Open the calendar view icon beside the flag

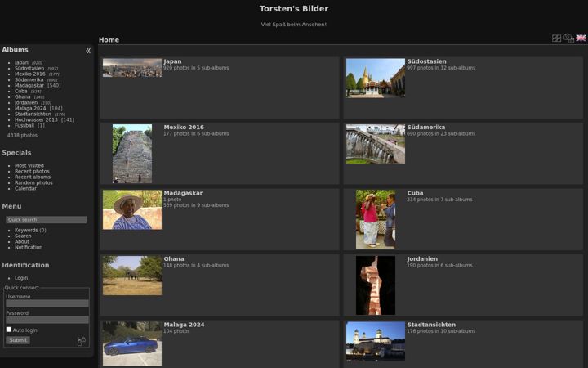(569, 38)
